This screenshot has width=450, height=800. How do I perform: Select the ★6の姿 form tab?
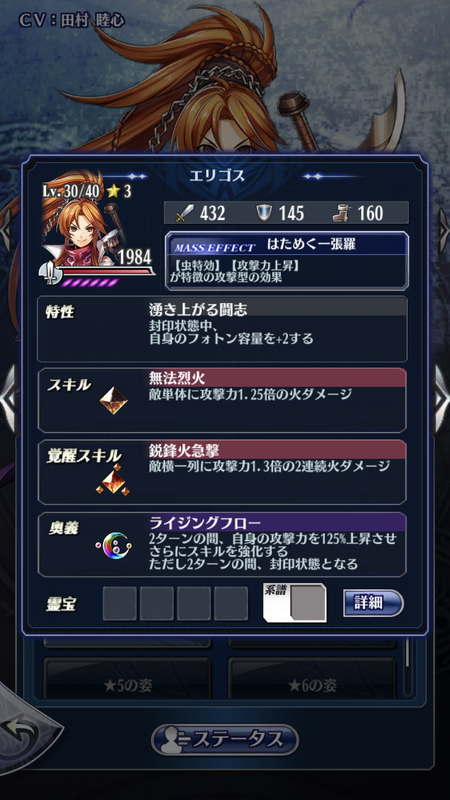tap(311, 685)
